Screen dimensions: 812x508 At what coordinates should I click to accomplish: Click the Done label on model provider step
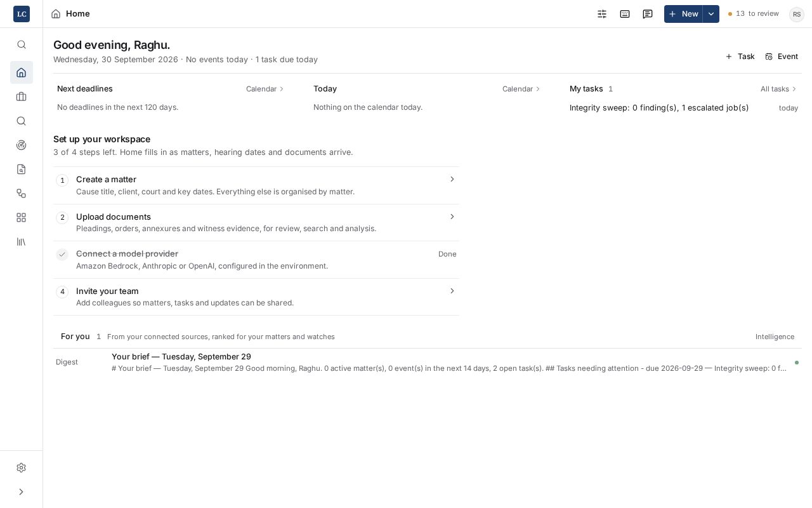(447, 254)
